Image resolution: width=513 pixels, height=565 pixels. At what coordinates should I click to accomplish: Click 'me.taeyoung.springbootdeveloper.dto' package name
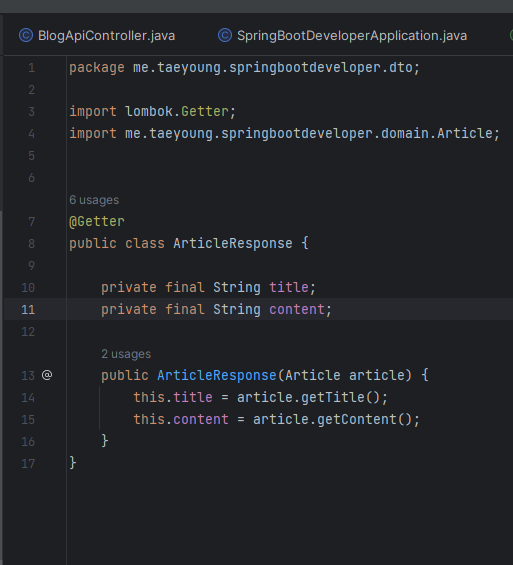(273, 68)
